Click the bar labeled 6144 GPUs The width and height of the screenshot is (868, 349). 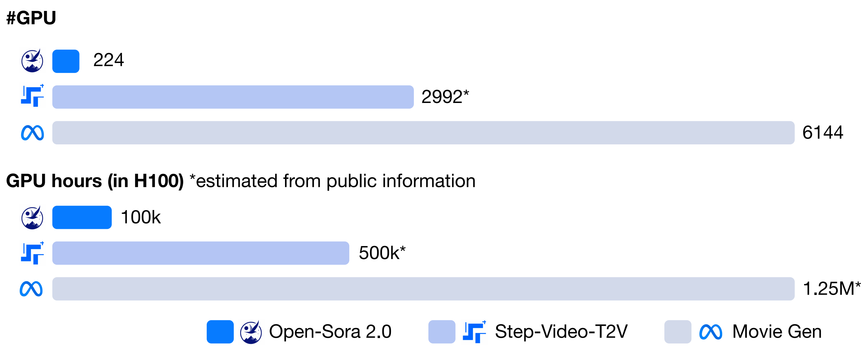pos(423,133)
